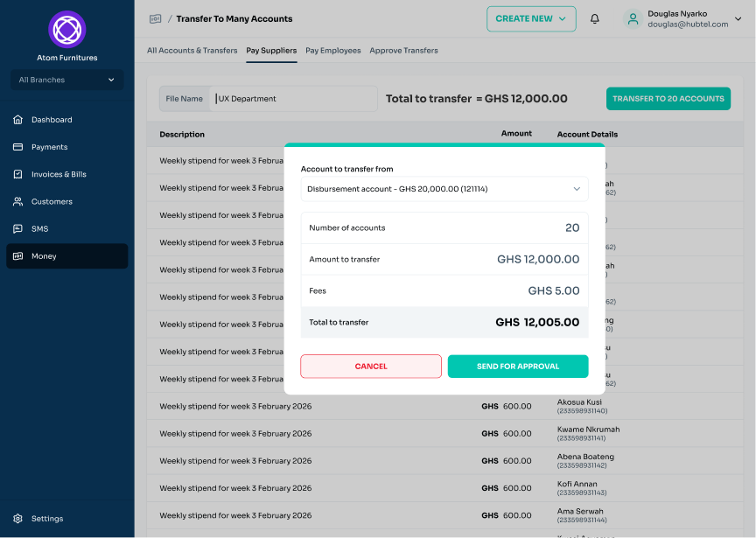
Task: Click Douglas Nyarko's profile avatar
Action: [x=633, y=18]
